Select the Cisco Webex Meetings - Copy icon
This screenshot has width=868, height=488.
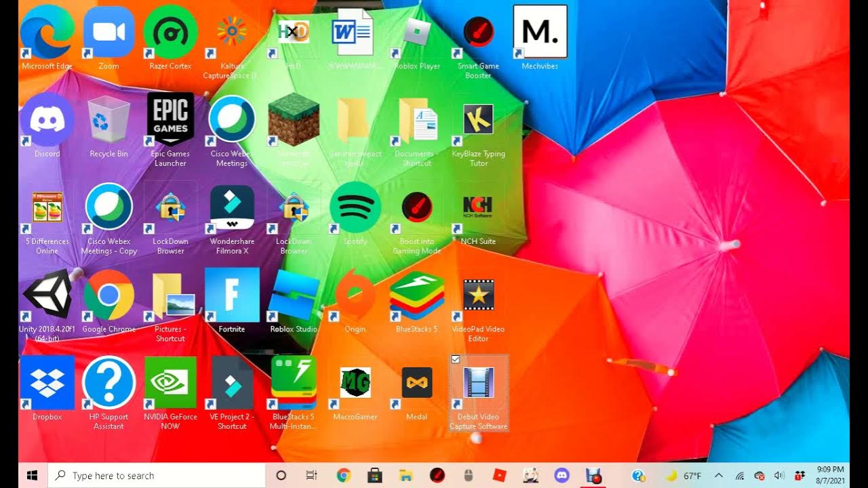click(108, 208)
